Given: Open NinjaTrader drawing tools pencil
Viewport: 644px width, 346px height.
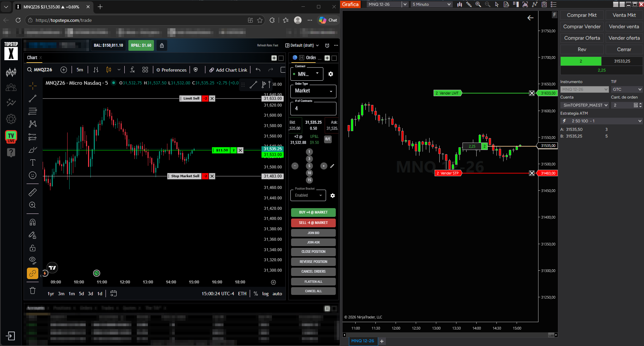Looking at the screenshot, I should [x=469, y=4].
